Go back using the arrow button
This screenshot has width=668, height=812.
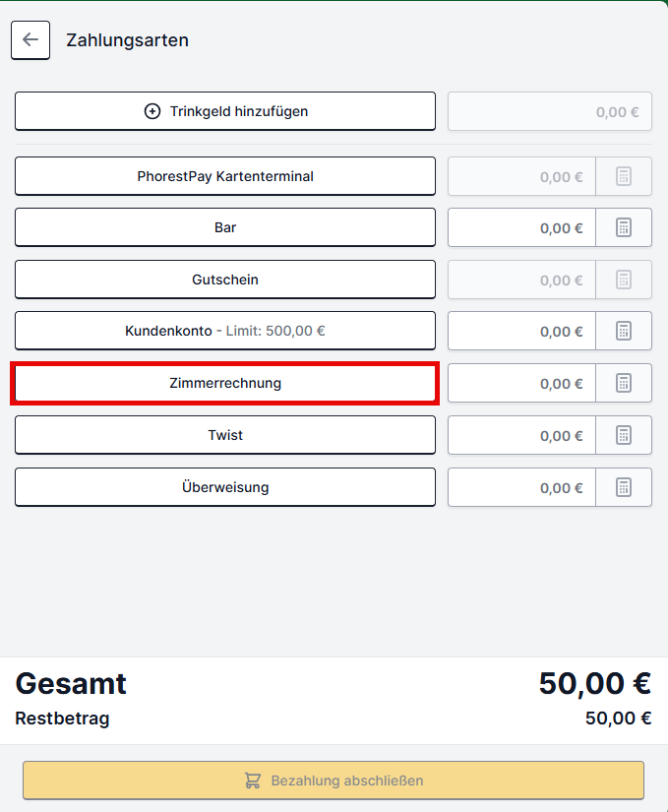[30, 40]
